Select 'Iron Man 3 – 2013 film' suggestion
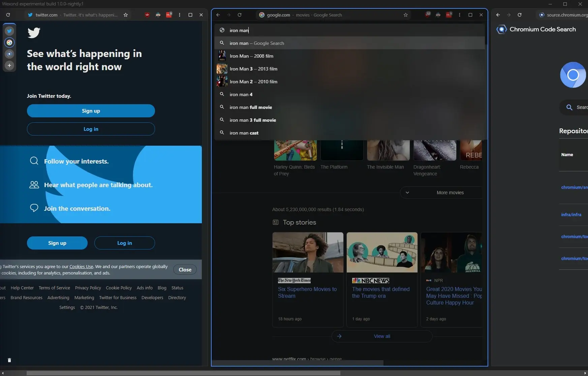Image resolution: width=588 pixels, height=376 pixels. 350,69
